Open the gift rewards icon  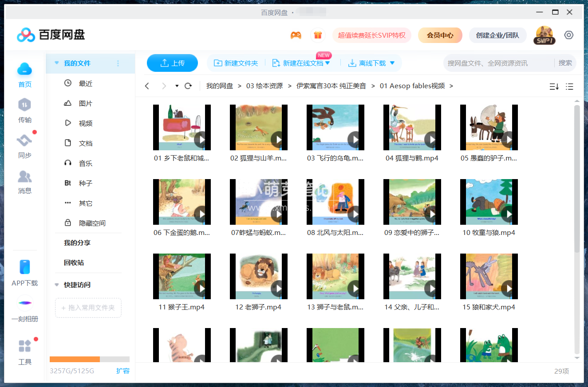[318, 35]
